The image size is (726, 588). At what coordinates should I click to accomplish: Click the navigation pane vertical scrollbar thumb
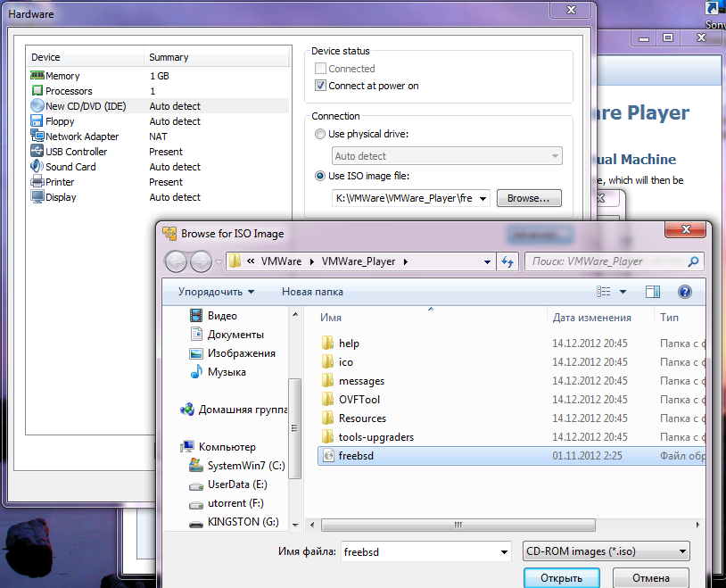click(x=294, y=428)
